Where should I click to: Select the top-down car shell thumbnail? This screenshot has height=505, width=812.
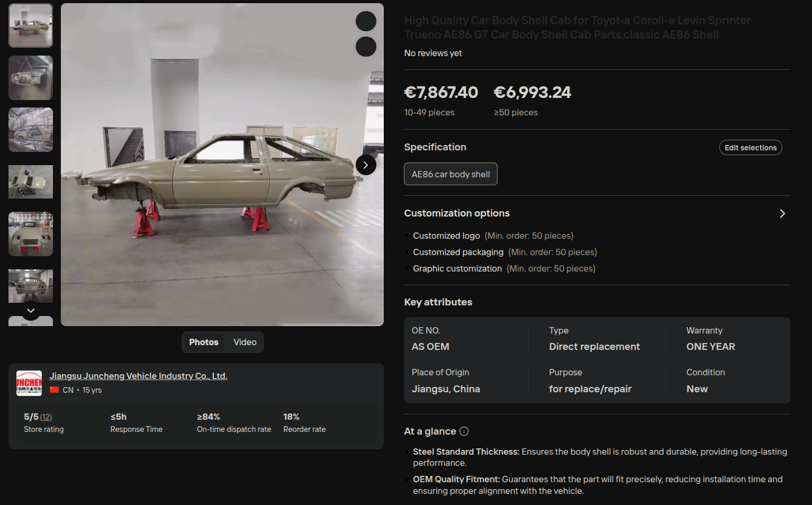point(31,182)
